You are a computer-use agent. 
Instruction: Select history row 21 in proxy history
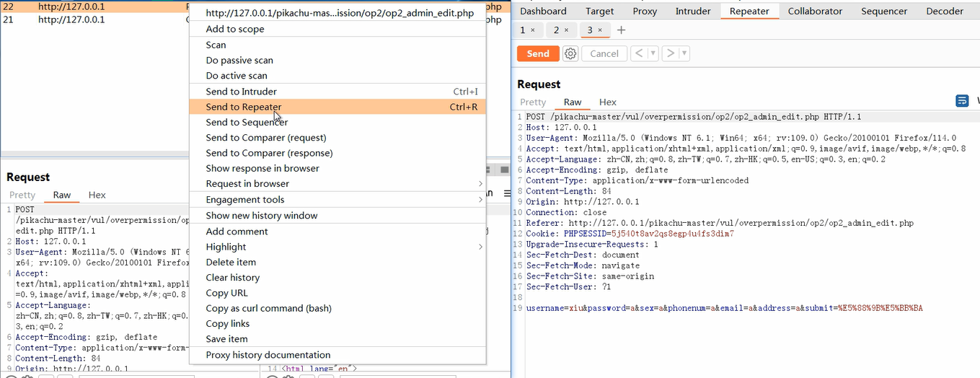[94, 19]
